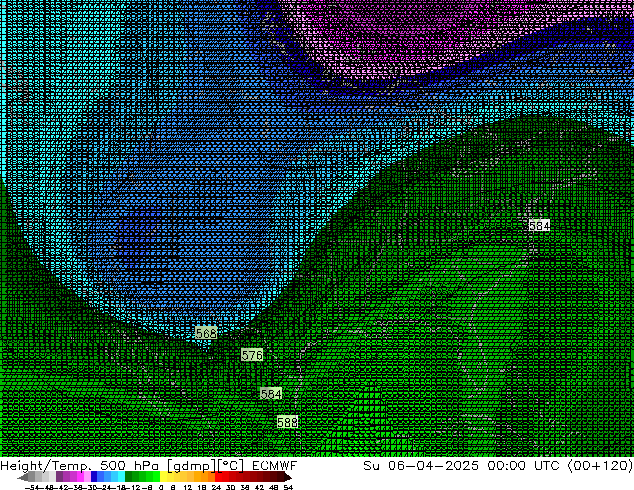
Task: Click the dark maroon right arrow end of the legend
Action: tap(287, 478)
